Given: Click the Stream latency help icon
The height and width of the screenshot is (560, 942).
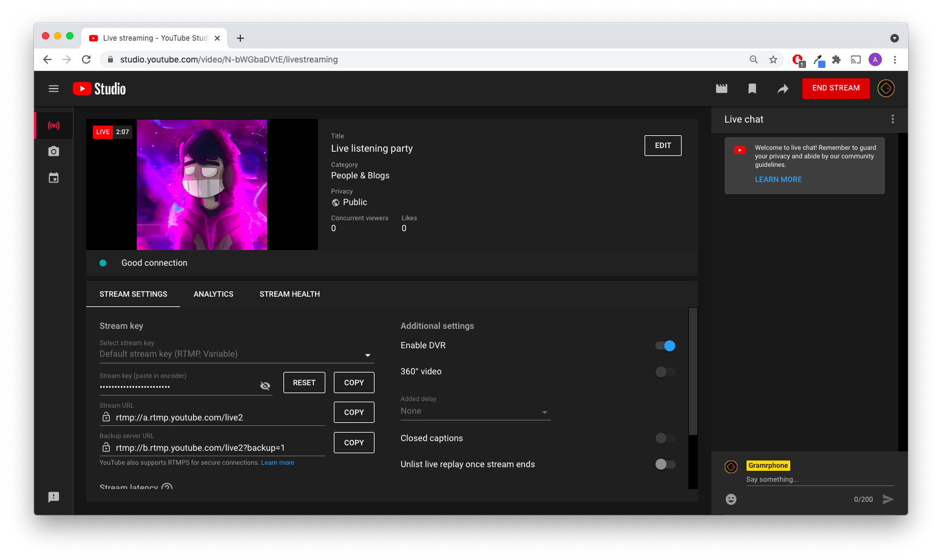Looking at the screenshot, I should (x=167, y=487).
